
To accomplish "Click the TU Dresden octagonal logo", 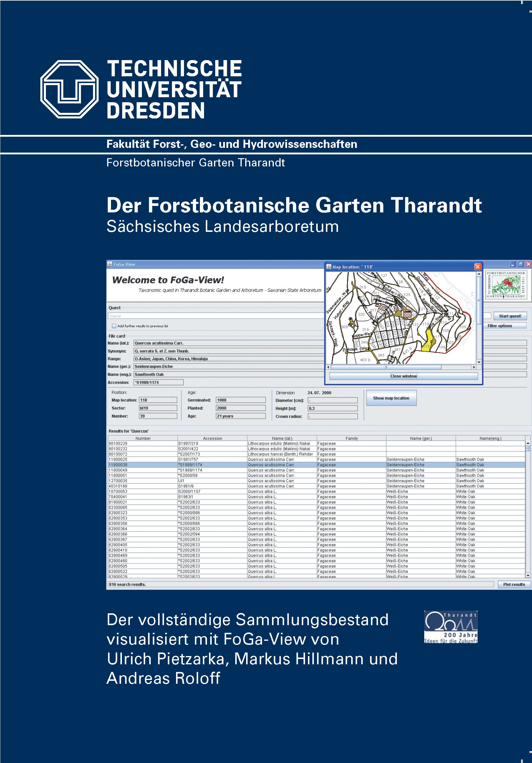I will pos(69,89).
